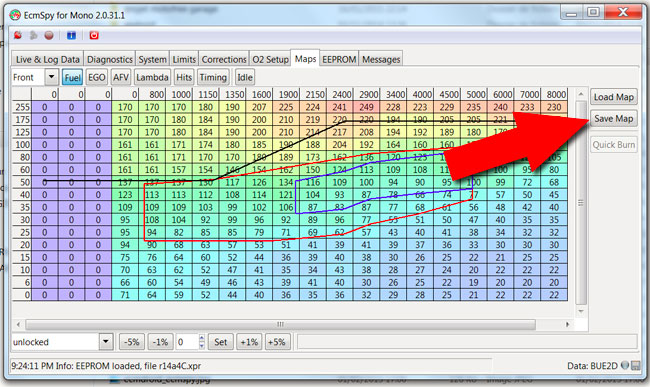Switch to the Diagnostics tab
Viewport: 650px width, 387px height.
click(x=110, y=59)
